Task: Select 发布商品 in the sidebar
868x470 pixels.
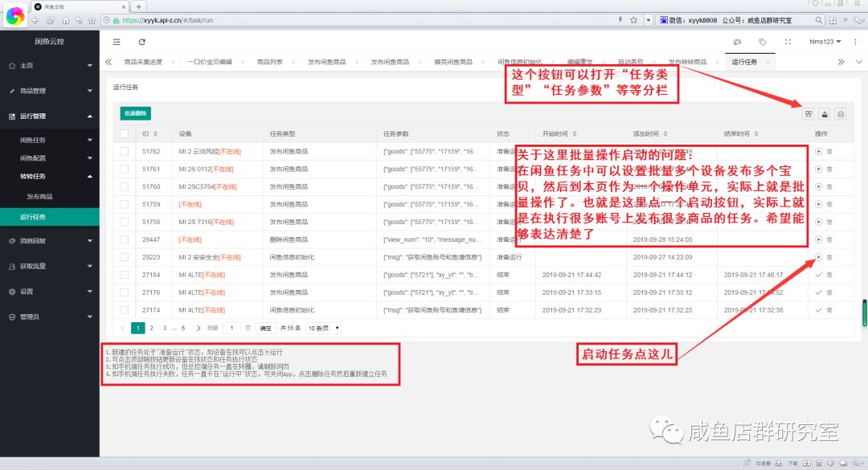Action: click(x=39, y=196)
